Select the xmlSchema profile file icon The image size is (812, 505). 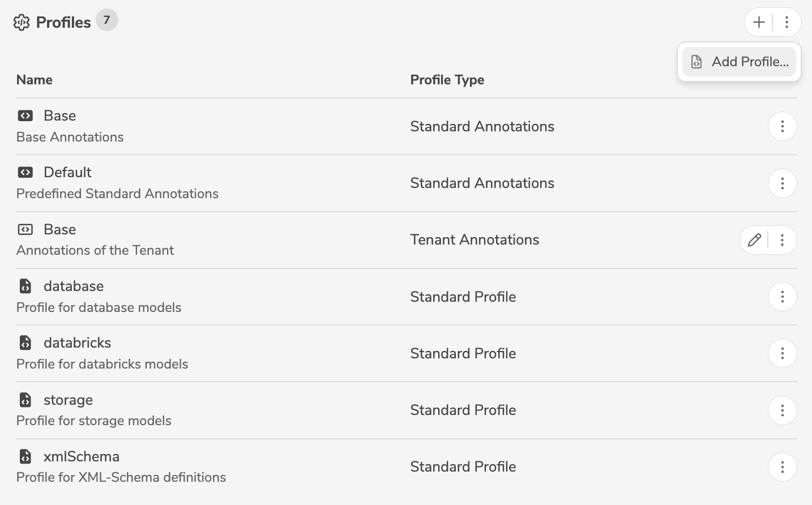(x=25, y=456)
